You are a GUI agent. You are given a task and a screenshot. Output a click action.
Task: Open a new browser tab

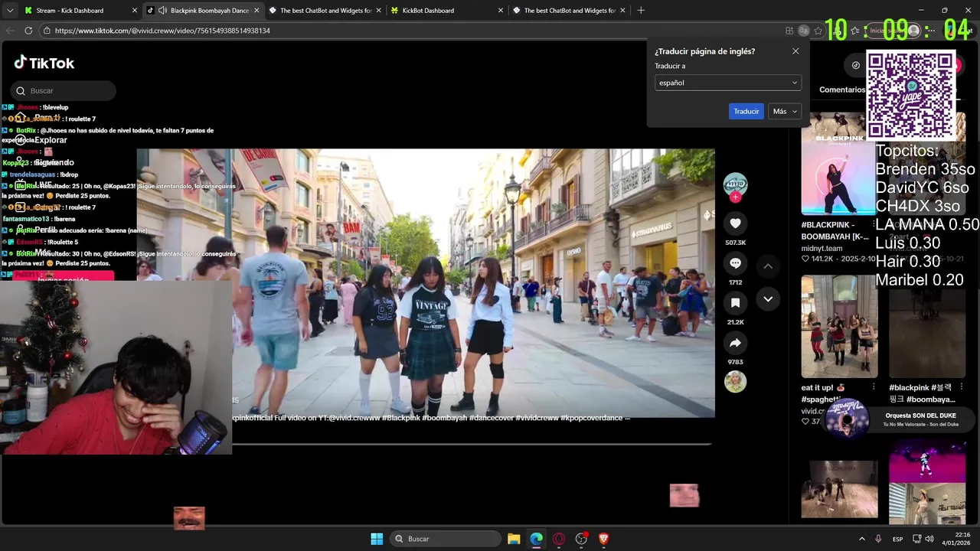[641, 11]
